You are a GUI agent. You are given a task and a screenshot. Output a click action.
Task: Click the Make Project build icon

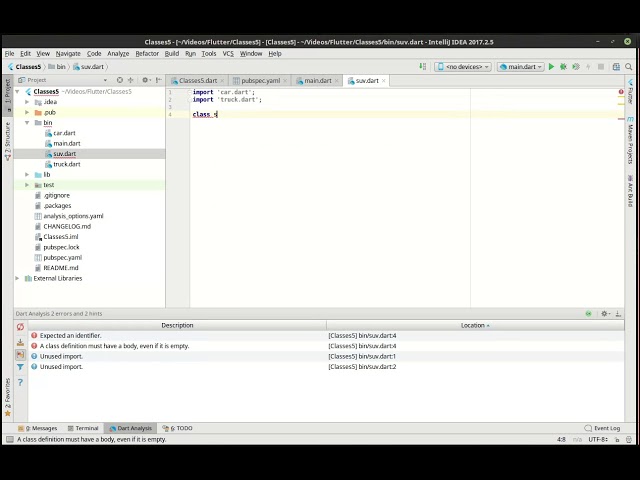click(423, 67)
